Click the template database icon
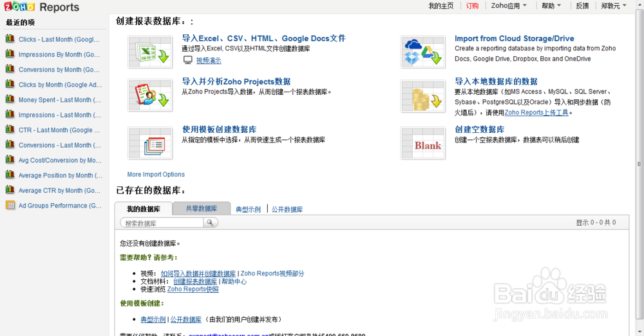 (x=150, y=143)
